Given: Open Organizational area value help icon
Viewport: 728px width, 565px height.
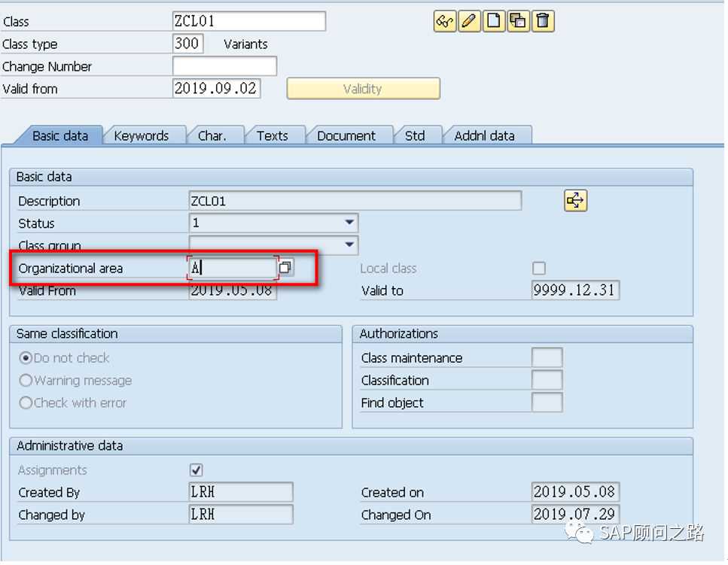Looking at the screenshot, I should coord(286,268).
